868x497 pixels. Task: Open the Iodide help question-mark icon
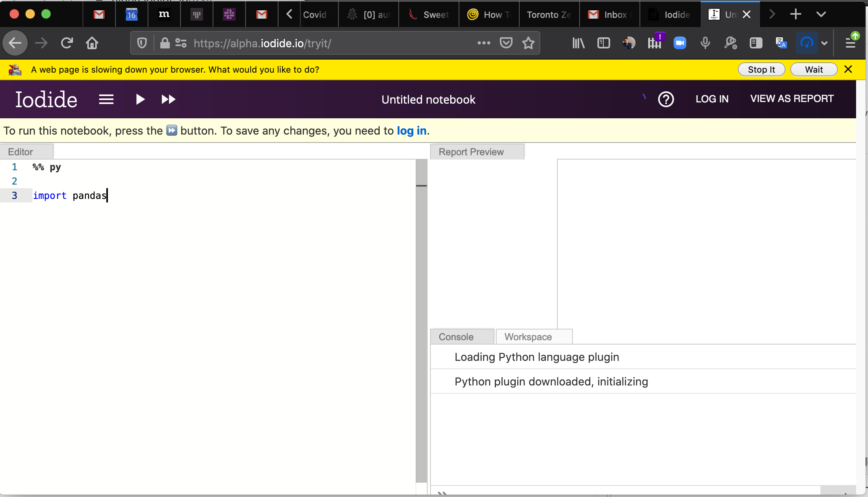[666, 99]
